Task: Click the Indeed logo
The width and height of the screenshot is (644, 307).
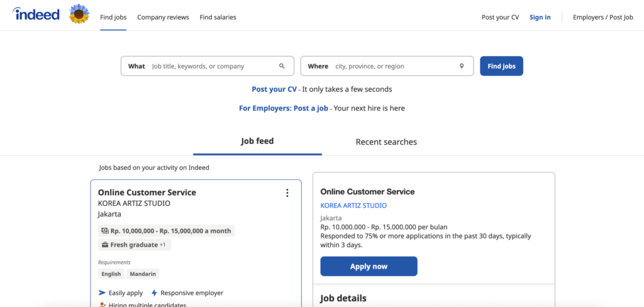Action: click(36, 14)
